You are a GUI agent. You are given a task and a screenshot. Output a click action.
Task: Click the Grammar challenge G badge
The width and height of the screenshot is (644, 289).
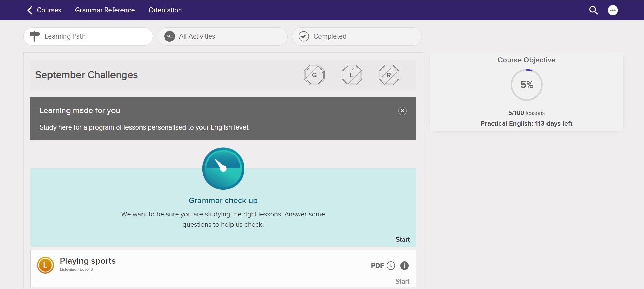[314, 75]
